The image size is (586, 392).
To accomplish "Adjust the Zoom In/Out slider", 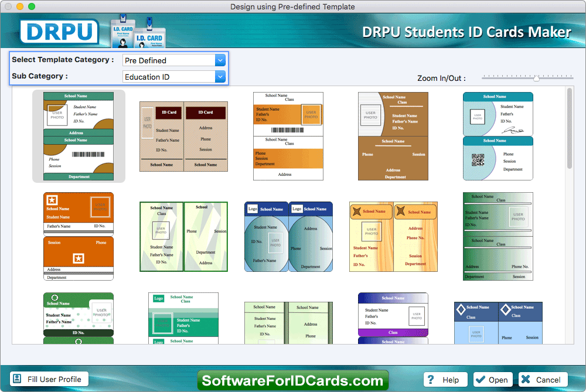I will 536,78.
